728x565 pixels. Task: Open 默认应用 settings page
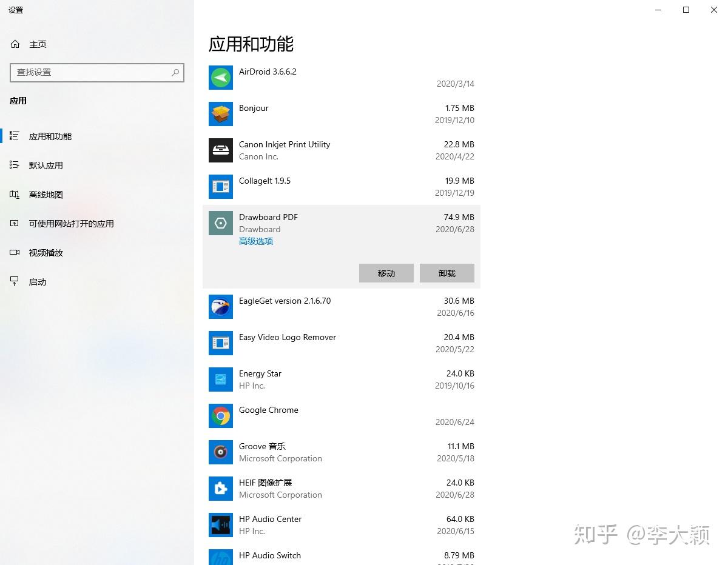point(46,165)
